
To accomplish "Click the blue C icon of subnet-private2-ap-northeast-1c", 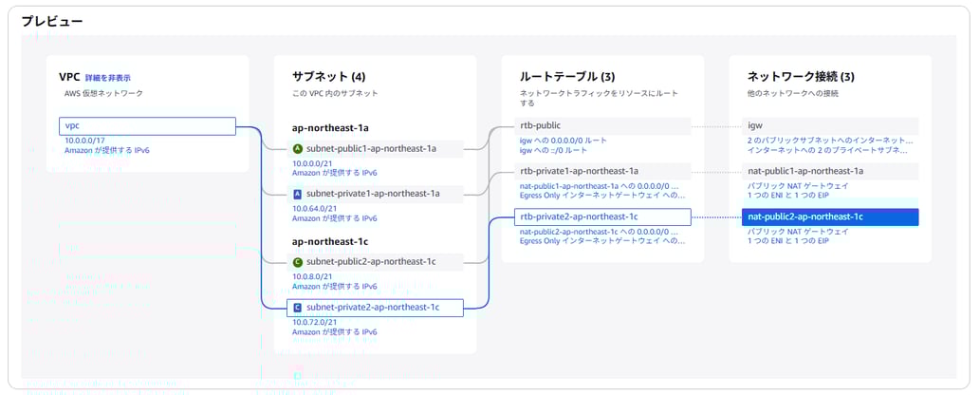I will point(298,308).
